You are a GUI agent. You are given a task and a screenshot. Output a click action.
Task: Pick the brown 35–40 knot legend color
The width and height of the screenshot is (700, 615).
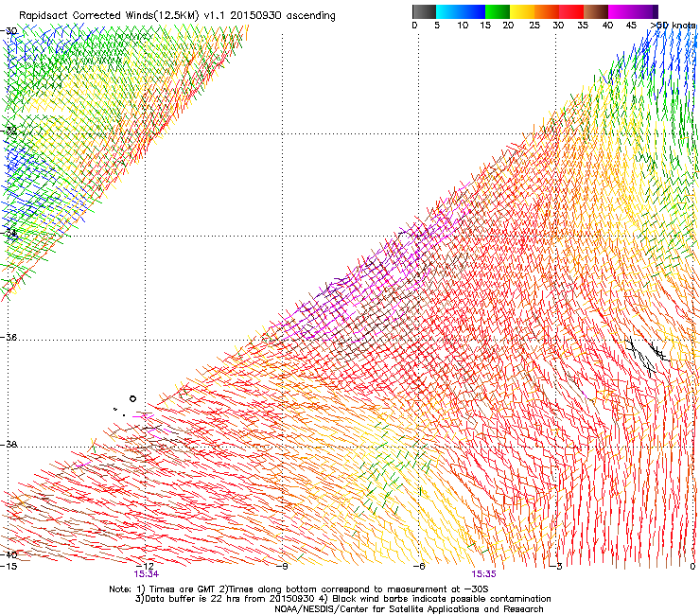click(596, 11)
